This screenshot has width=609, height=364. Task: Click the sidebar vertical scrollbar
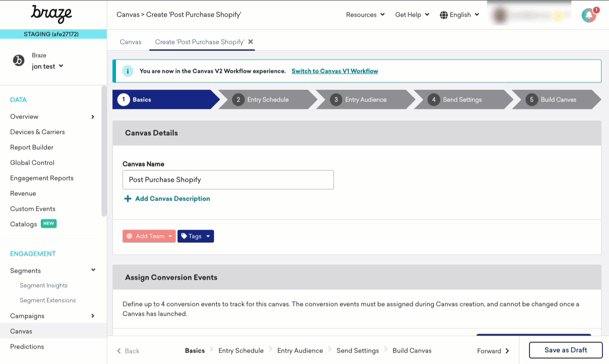point(104,151)
